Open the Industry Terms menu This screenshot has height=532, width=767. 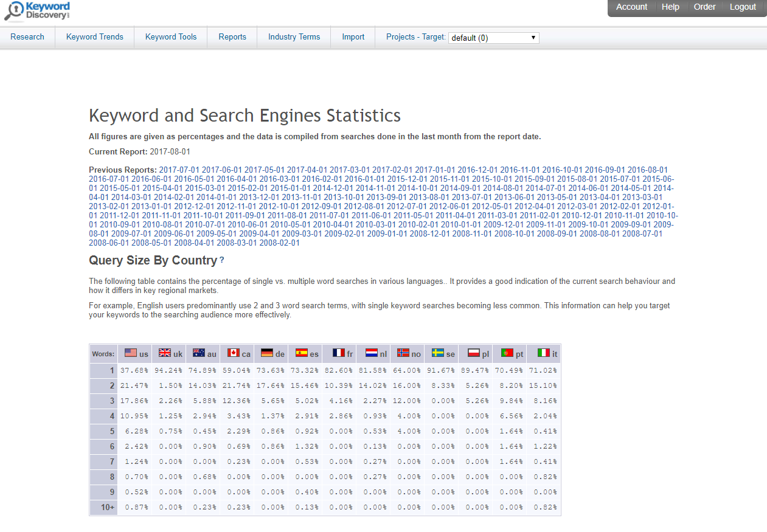coord(294,37)
